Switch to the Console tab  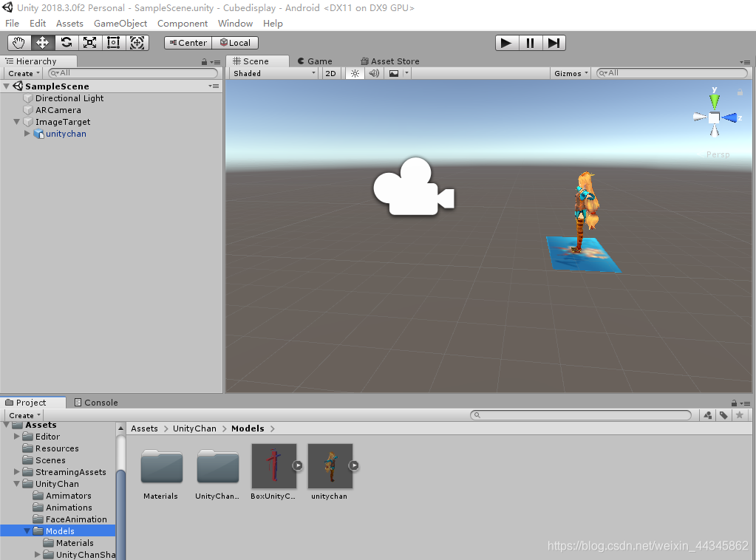click(96, 403)
